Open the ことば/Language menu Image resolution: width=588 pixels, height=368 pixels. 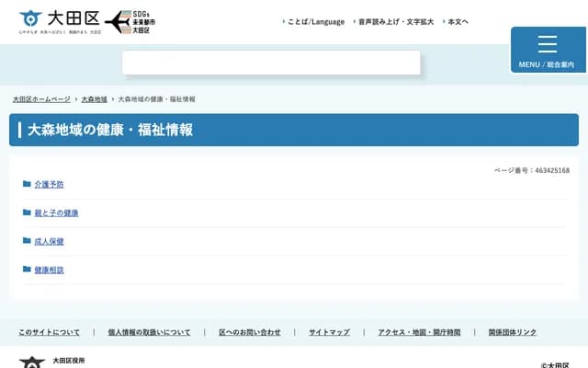[x=314, y=21]
